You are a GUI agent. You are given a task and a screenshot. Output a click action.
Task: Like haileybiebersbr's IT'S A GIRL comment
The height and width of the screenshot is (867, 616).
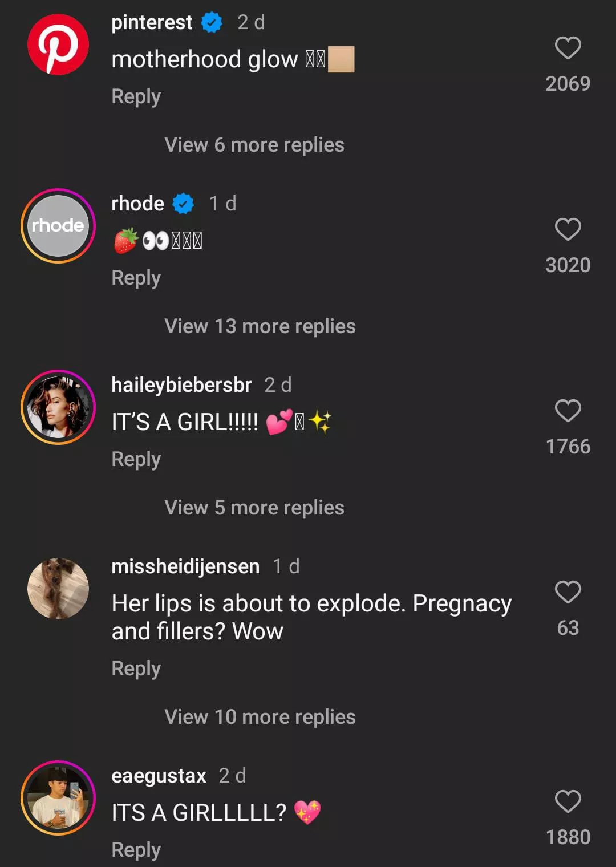coord(568,411)
